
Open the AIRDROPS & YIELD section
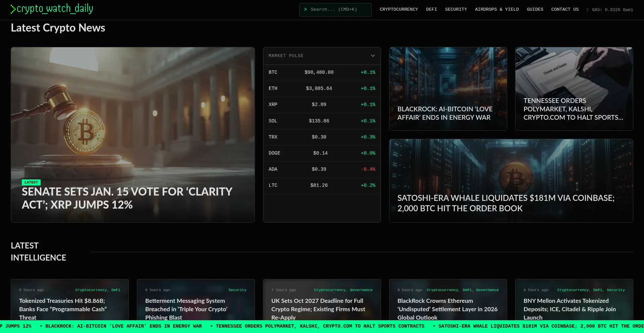(x=497, y=9)
